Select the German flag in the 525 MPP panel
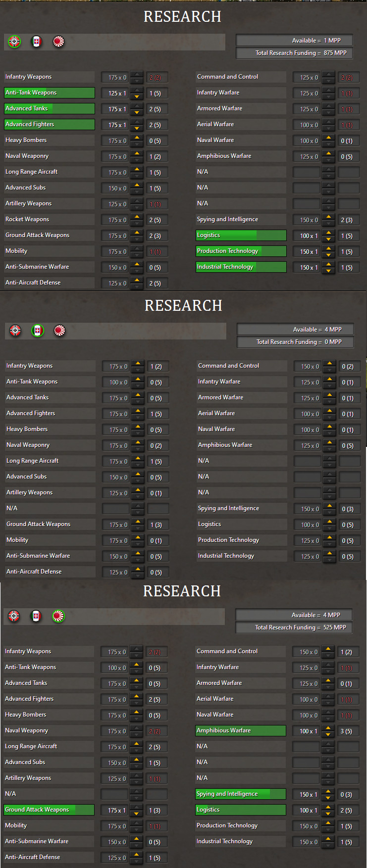Image resolution: width=367 pixels, height=868 pixels. click(x=14, y=617)
